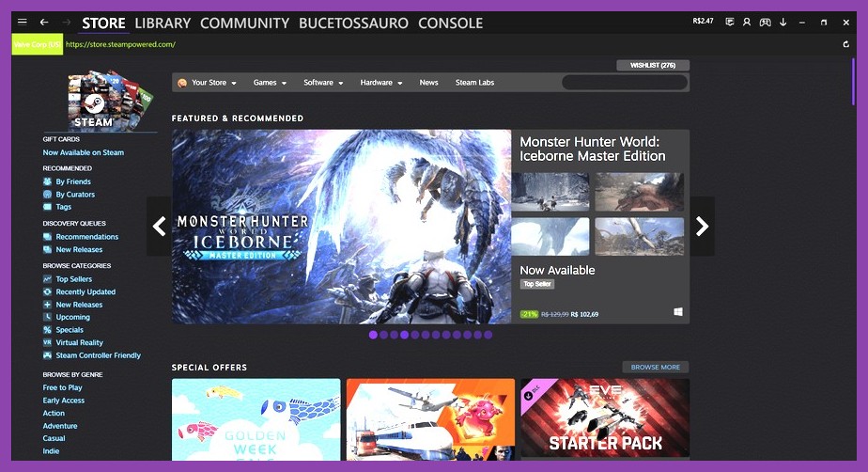Open the CONSOLE tab
Viewport: 868px width, 472px height.
451,24
